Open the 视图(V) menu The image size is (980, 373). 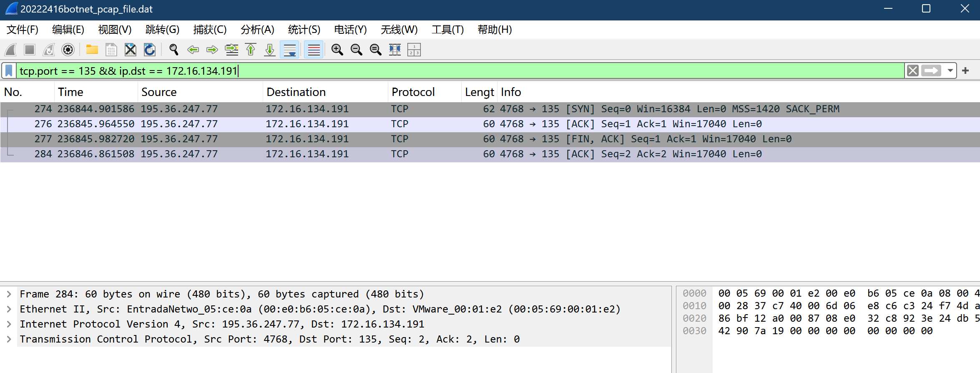[115, 30]
